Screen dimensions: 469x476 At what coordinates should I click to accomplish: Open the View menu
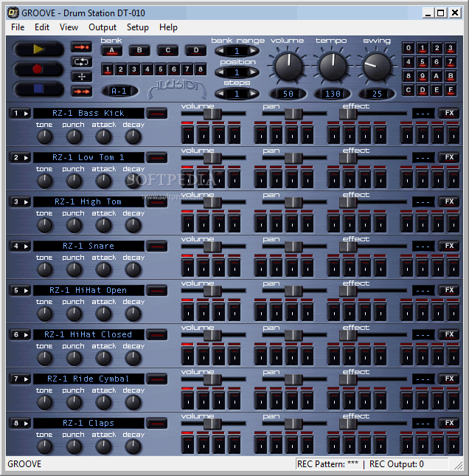[x=69, y=27]
